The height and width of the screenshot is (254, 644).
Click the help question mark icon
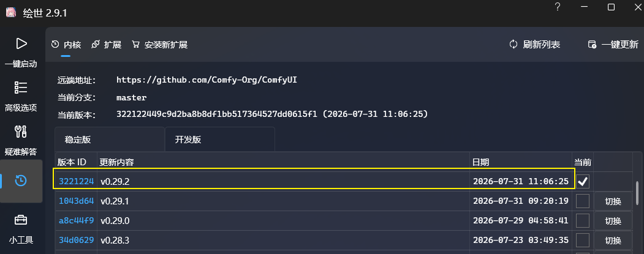(x=558, y=7)
